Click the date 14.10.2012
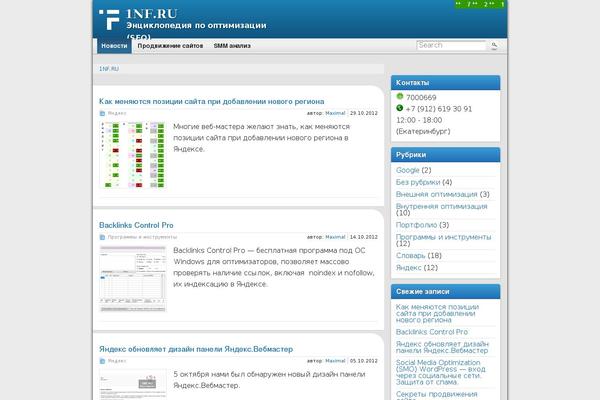 pyautogui.click(x=364, y=237)
